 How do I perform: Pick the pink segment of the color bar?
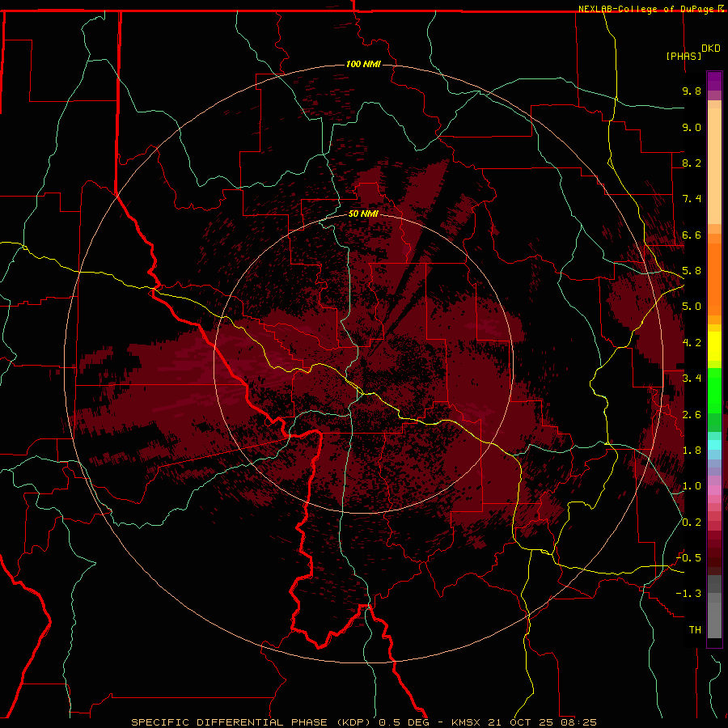point(714,490)
